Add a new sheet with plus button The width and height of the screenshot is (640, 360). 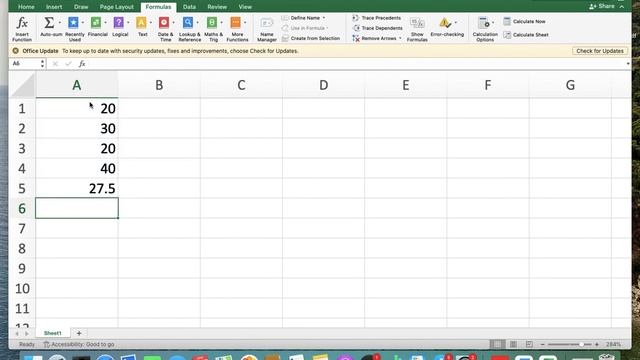(79, 333)
